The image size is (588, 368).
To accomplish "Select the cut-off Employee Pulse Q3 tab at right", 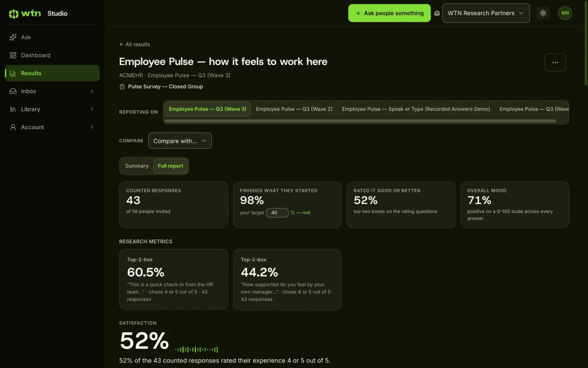I will tap(534, 109).
